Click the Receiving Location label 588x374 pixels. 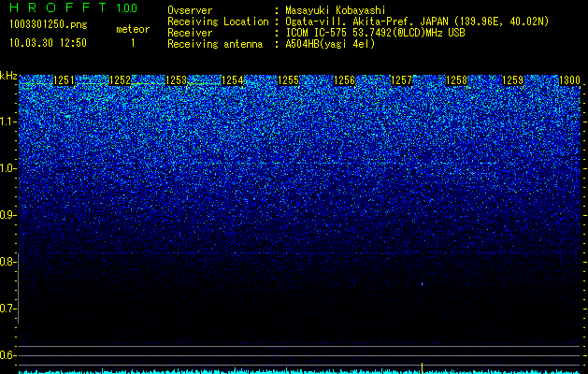218,22
